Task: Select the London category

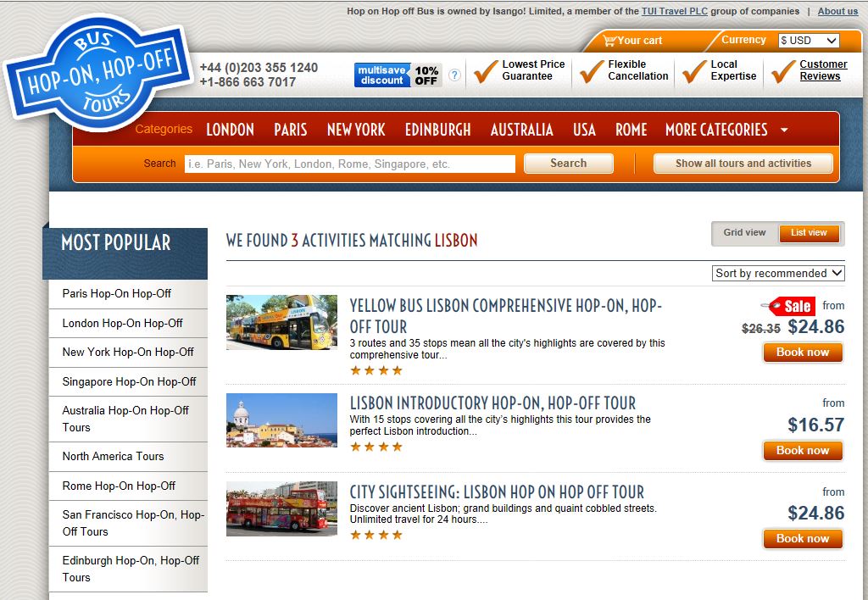Action: 231,130
